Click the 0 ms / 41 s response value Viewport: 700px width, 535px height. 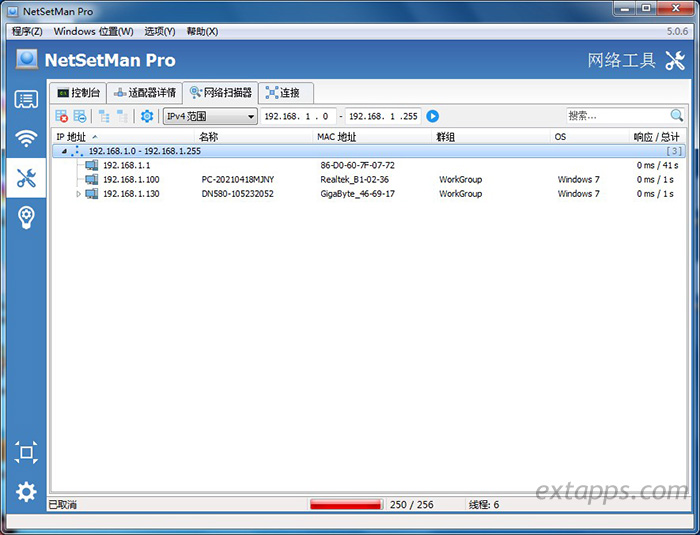658,165
